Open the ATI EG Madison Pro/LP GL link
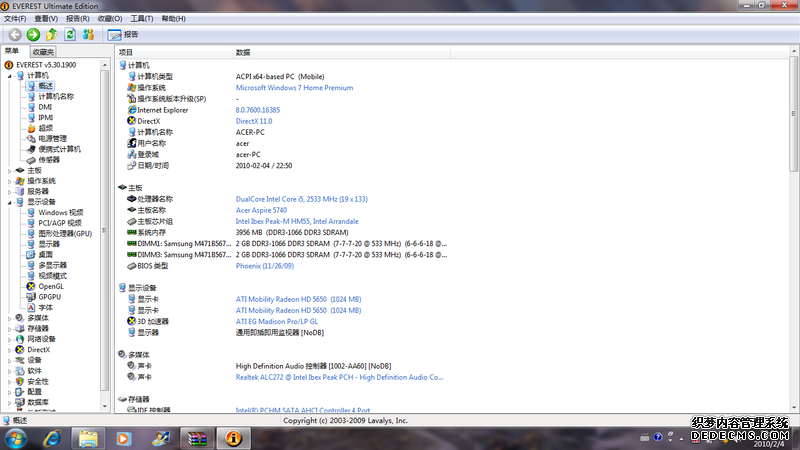 [277, 321]
